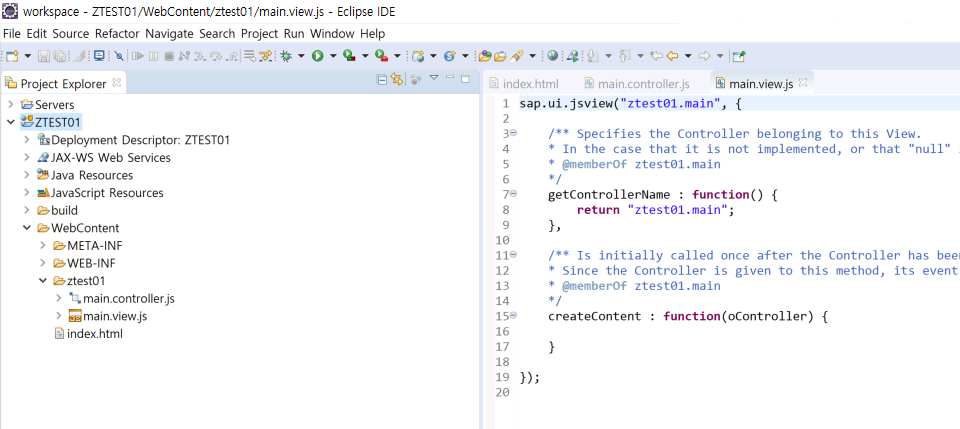Click the Open Web Browser globe icon
Viewport: 960px width, 429px height.
pyautogui.click(x=553, y=56)
